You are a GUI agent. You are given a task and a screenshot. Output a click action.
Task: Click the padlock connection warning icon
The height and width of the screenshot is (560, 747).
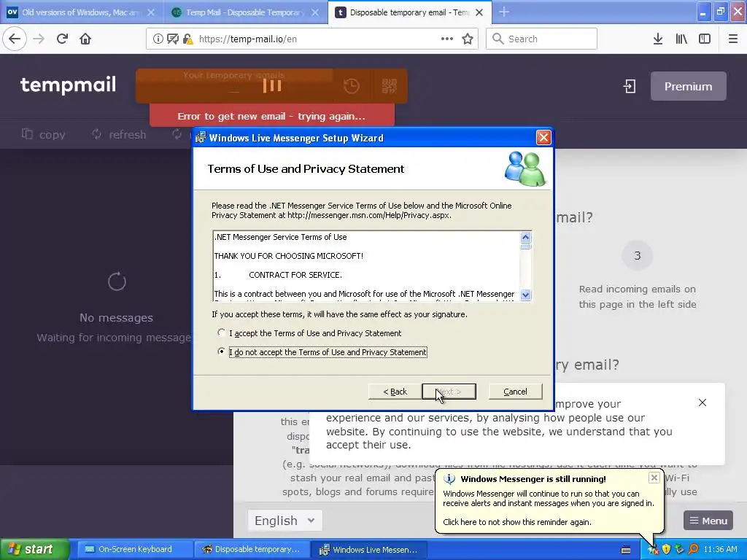(187, 39)
